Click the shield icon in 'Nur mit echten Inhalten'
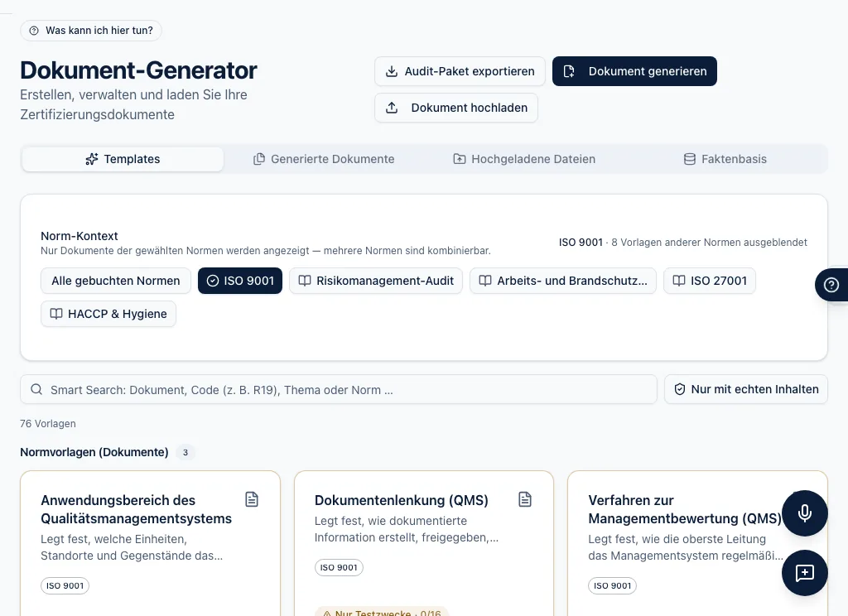The height and width of the screenshot is (616, 848). tap(680, 389)
